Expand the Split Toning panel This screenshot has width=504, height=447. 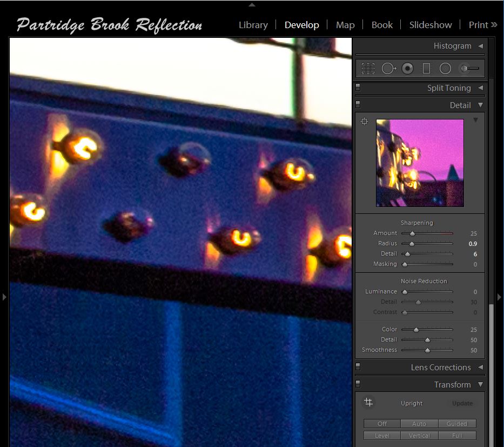coord(481,88)
